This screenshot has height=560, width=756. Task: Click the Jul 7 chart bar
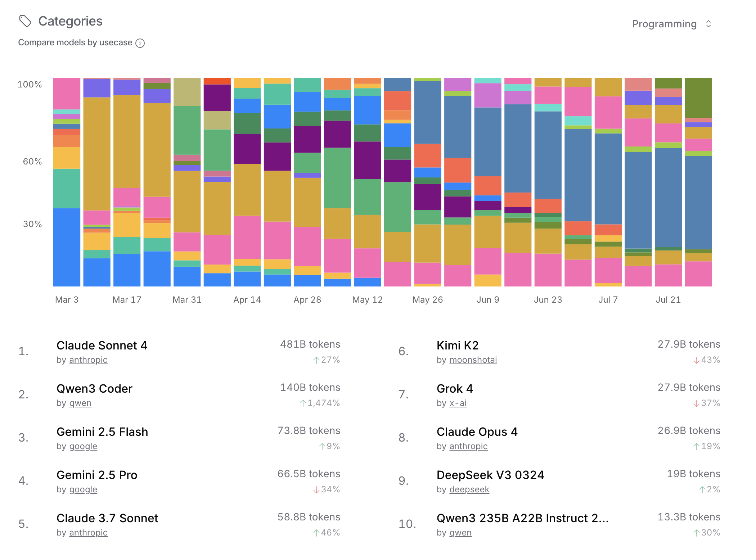click(x=608, y=182)
